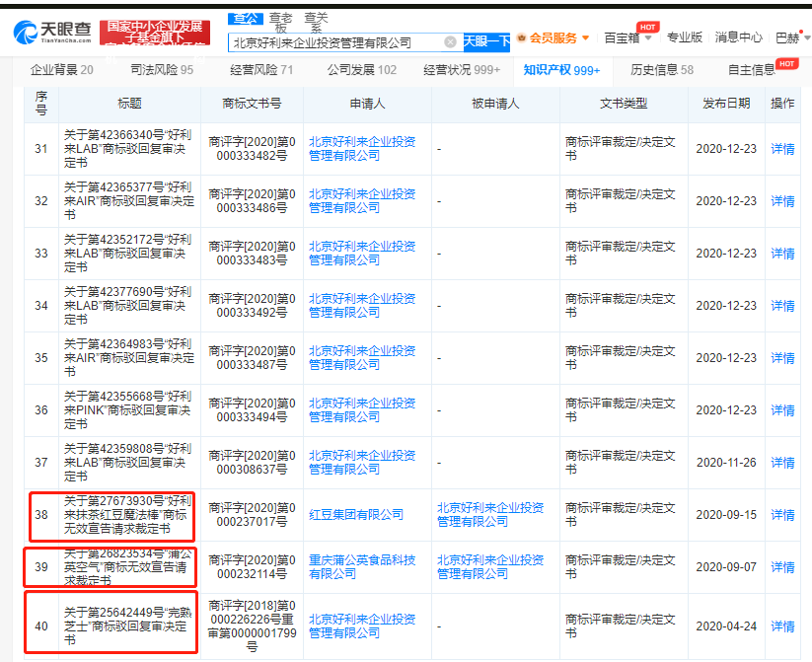The image size is (812, 662).
Task: Open the applicant company link in row 37
Action: (x=362, y=463)
